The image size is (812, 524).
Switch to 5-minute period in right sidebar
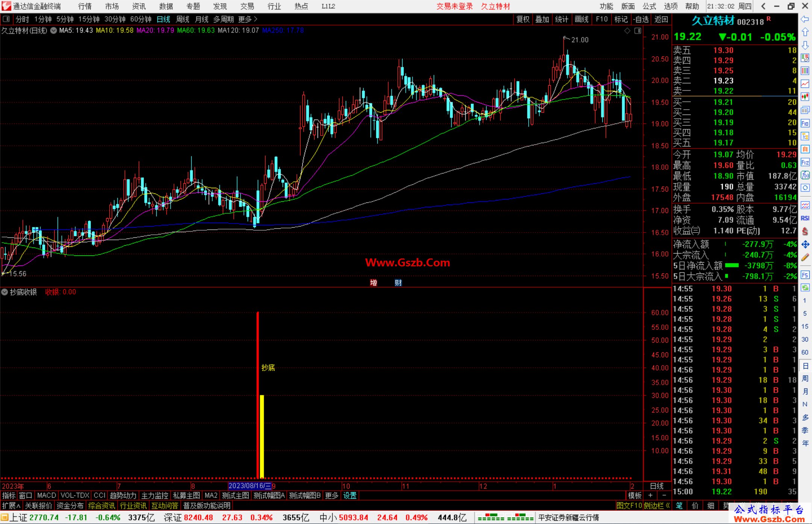(x=804, y=313)
